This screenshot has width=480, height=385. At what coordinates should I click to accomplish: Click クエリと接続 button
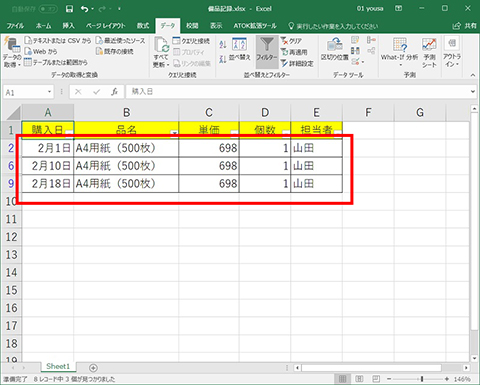191,41
